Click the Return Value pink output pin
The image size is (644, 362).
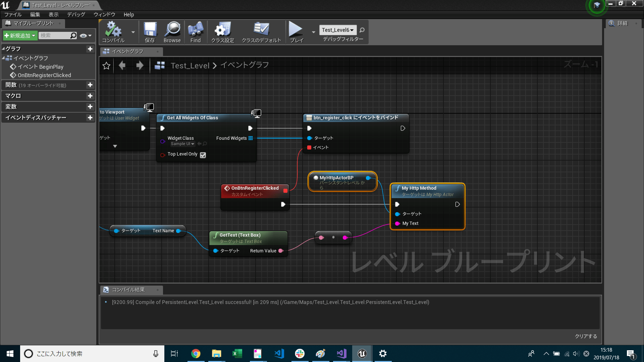coord(281,251)
